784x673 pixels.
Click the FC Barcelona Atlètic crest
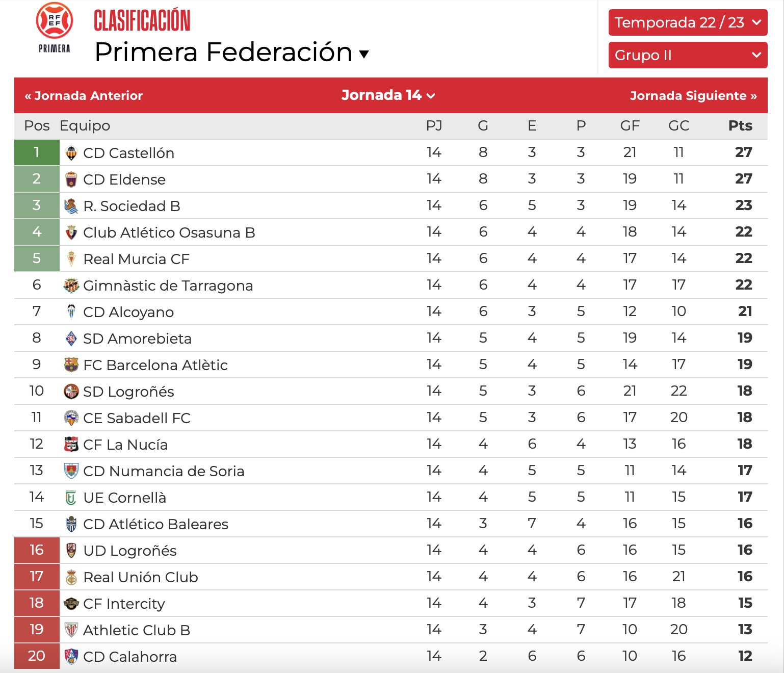71,365
